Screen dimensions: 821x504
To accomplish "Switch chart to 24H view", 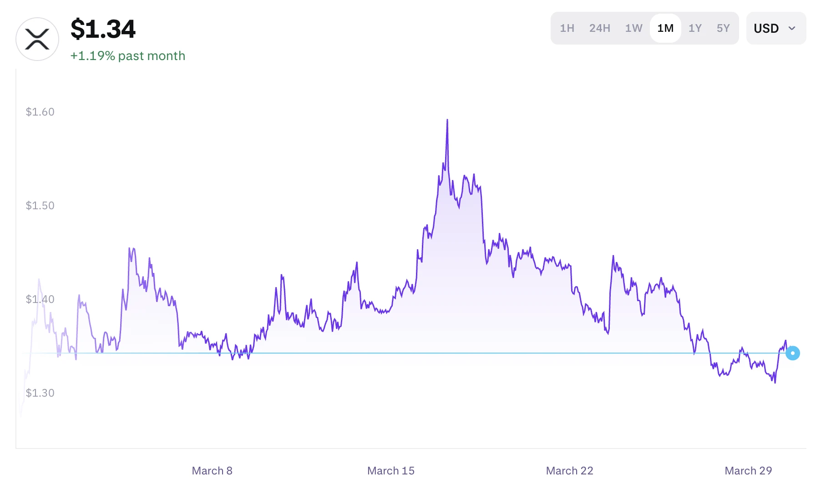I will (599, 28).
